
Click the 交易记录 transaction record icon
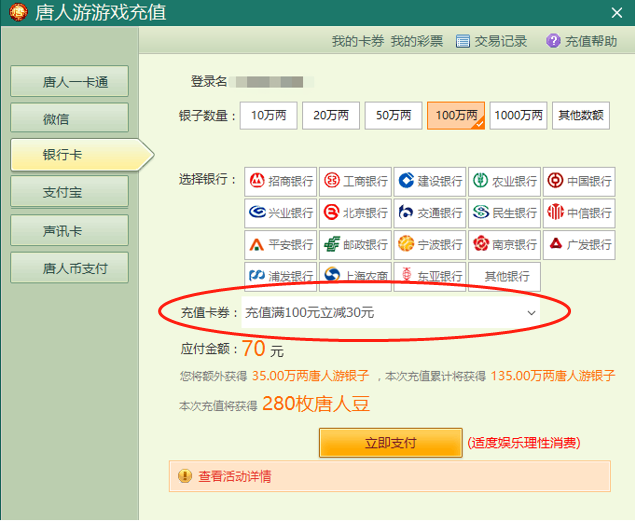coord(463,41)
